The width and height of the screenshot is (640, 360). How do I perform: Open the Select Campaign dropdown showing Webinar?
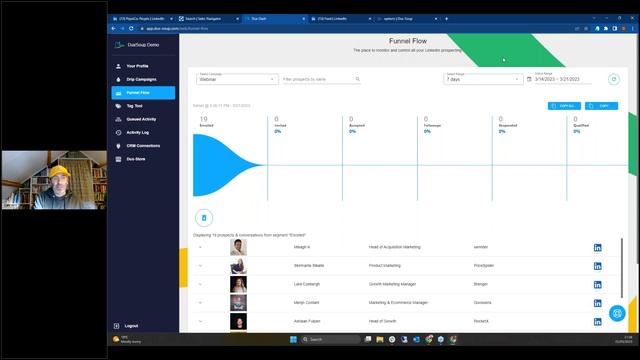point(237,79)
